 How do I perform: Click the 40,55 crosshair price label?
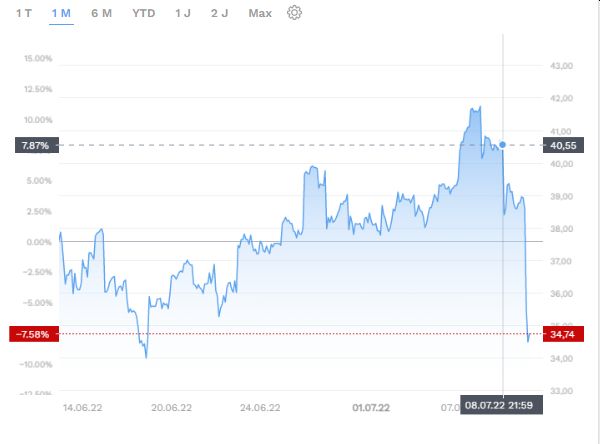click(563, 145)
